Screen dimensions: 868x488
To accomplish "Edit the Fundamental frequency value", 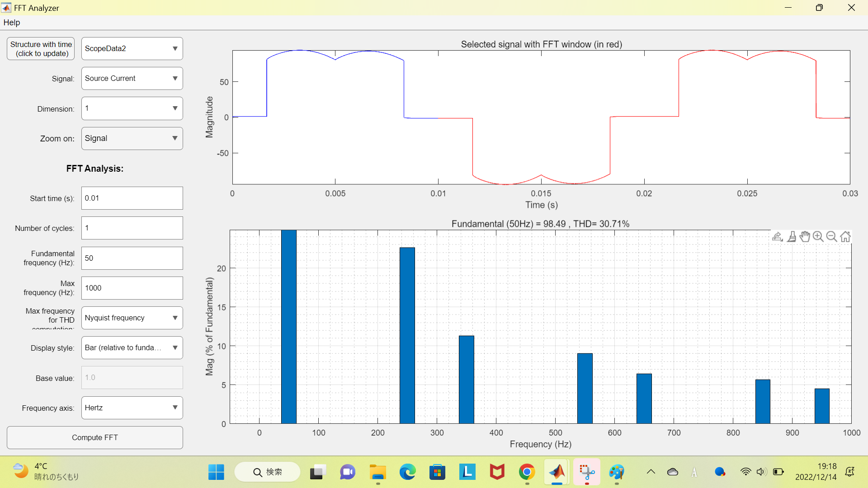I will [x=132, y=258].
